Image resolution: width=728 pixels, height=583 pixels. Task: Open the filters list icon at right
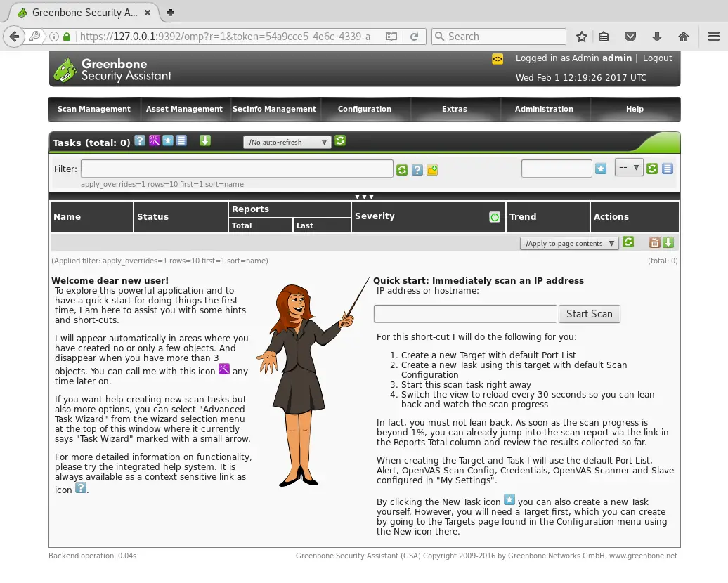668,169
